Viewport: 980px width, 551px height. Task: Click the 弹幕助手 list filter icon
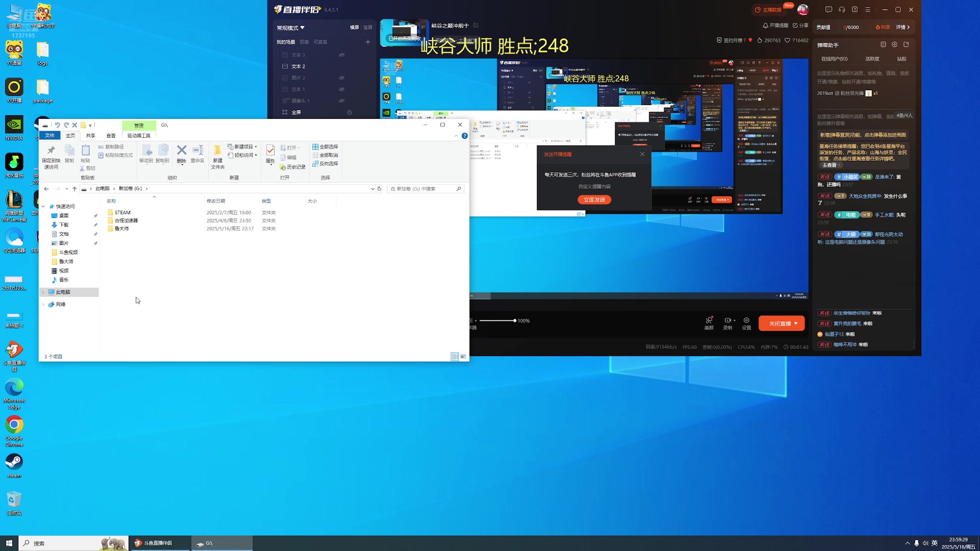[x=884, y=45]
